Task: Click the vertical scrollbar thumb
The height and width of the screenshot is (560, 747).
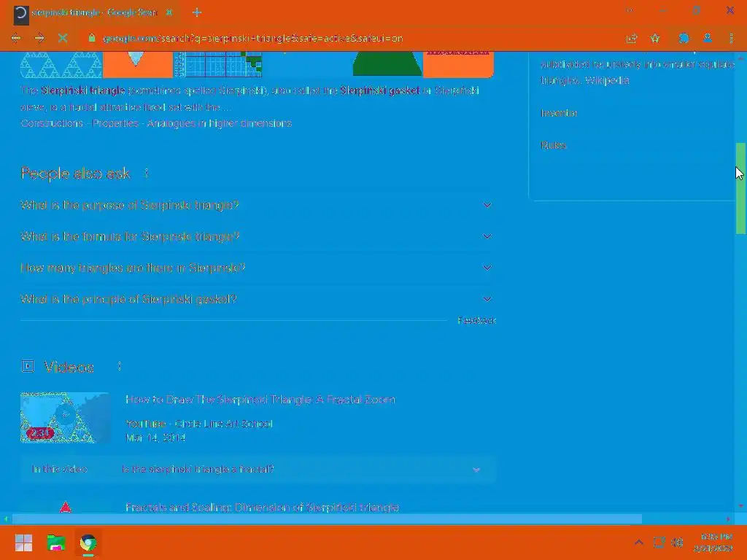Action: coord(740,188)
